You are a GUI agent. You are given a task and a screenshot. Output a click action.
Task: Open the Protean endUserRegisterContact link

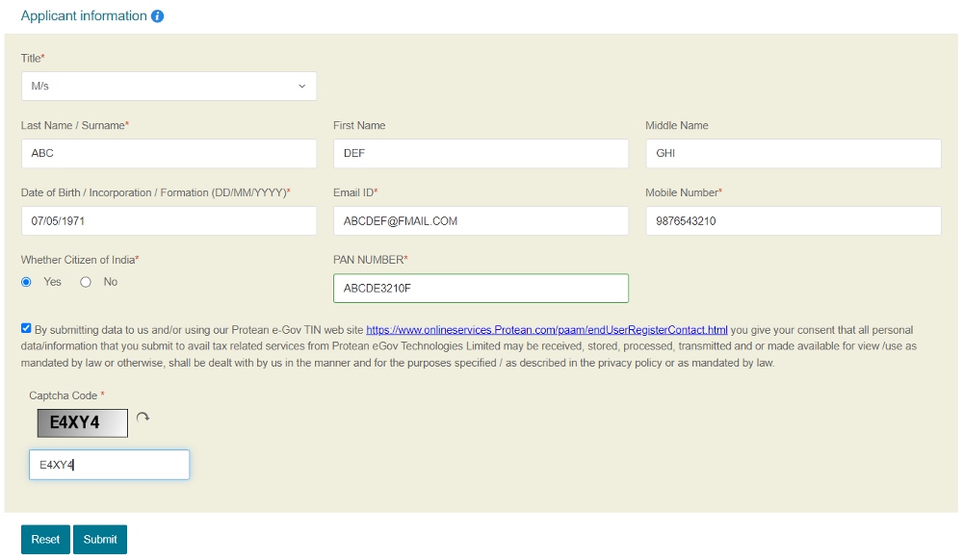click(x=547, y=330)
